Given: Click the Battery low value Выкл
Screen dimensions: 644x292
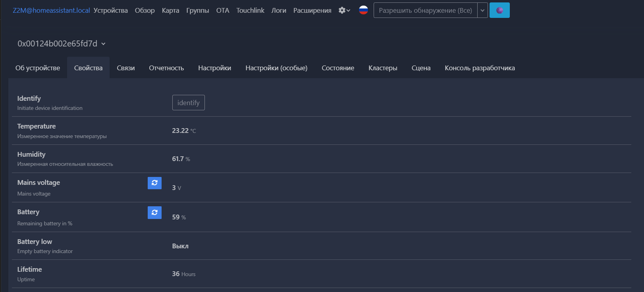Looking at the screenshot, I should [180, 246].
